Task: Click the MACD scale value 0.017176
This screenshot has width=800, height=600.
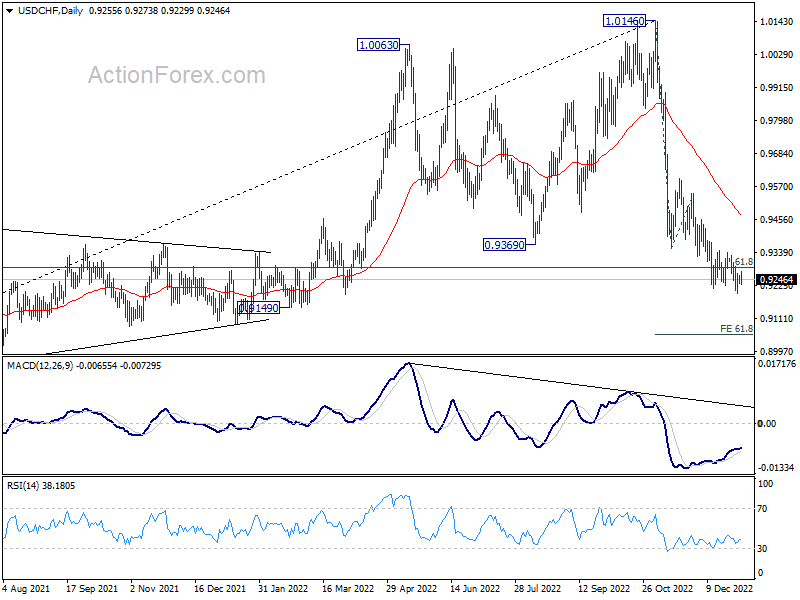Action: coord(777,364)
